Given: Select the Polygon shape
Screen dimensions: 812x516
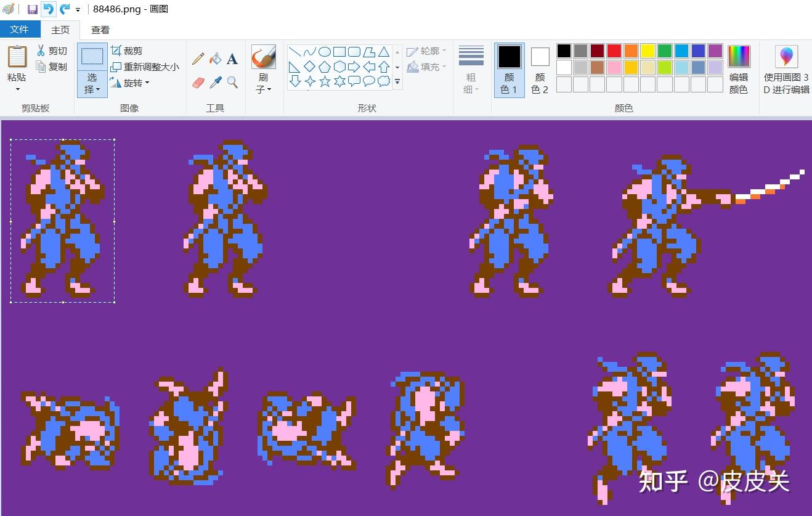Looking at the screenshot, I should [369, 52].
